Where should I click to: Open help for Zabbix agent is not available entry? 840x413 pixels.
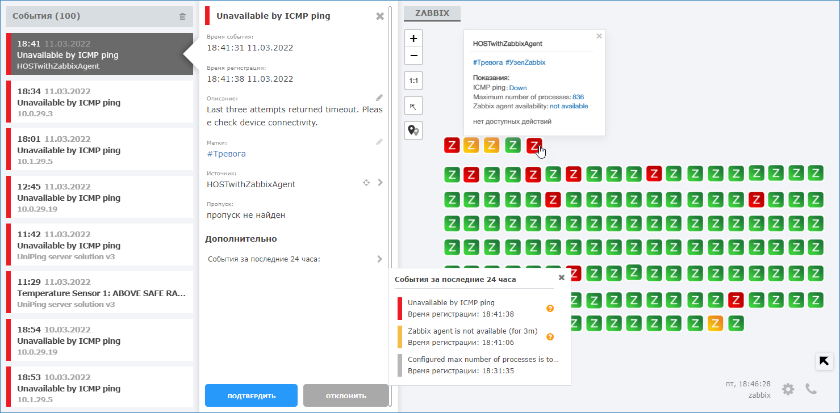549,337
